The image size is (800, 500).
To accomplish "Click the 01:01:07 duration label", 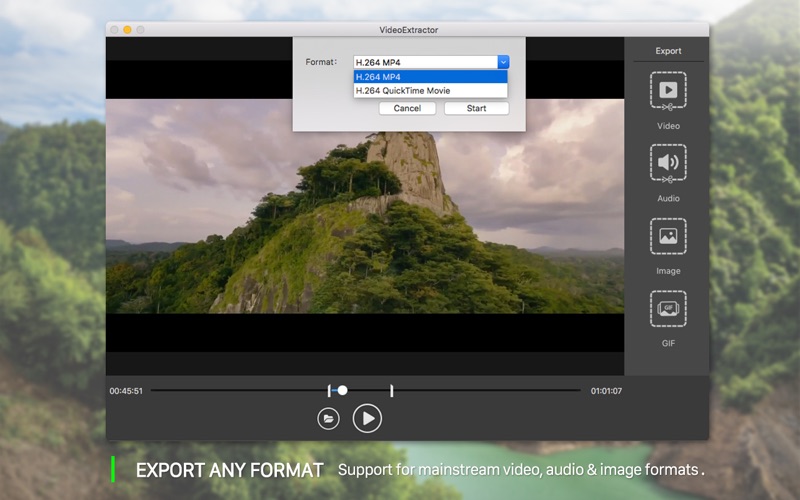I will [x=606, y=391].
